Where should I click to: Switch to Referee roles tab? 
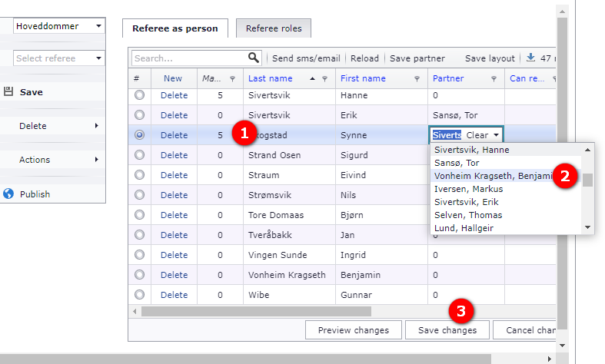tap(274, 28)
